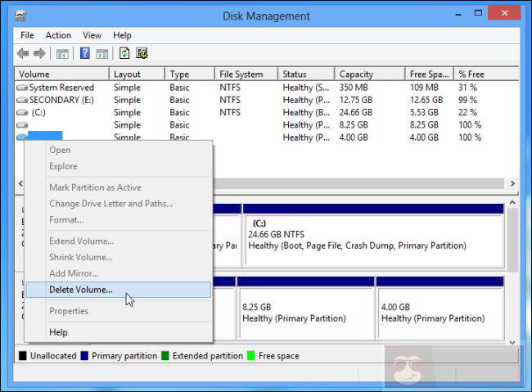Click the Show/Hide Console Tree icon

pos(62,54)
